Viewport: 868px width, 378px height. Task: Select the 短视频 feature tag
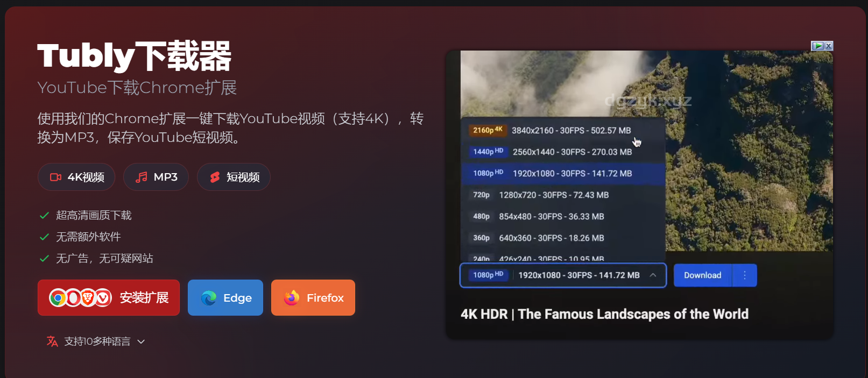click(x=234, y=177)
